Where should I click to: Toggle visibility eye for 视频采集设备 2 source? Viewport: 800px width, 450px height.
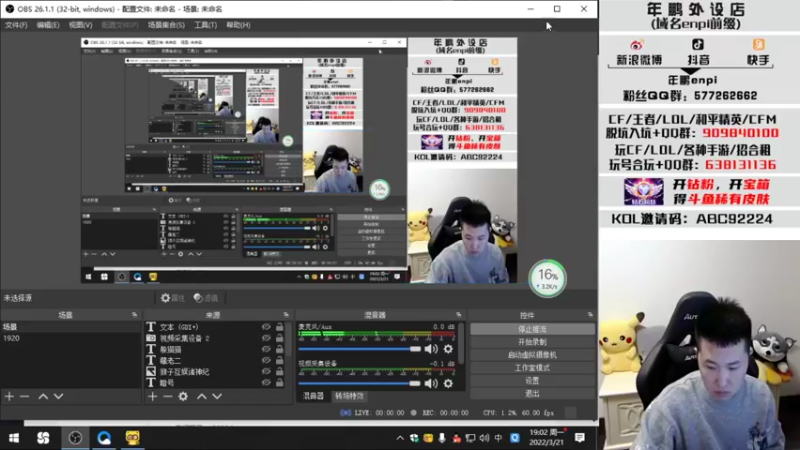point(266,338)
